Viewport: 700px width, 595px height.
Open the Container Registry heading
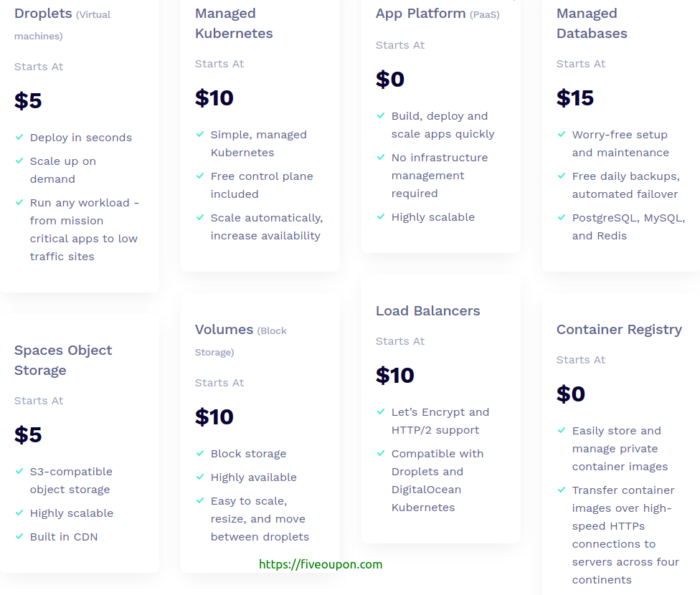point(619,330)
